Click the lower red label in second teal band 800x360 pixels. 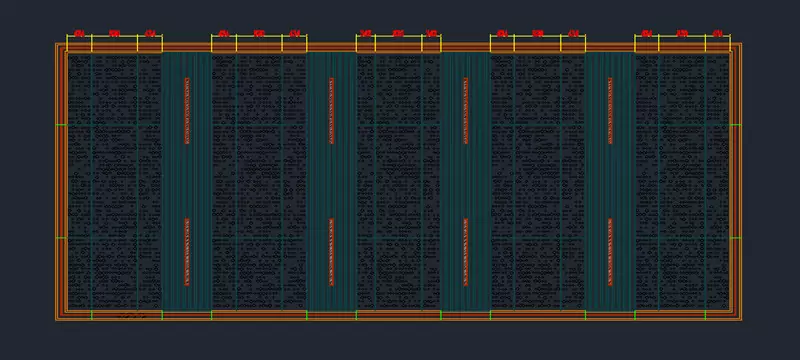[332, 252]
